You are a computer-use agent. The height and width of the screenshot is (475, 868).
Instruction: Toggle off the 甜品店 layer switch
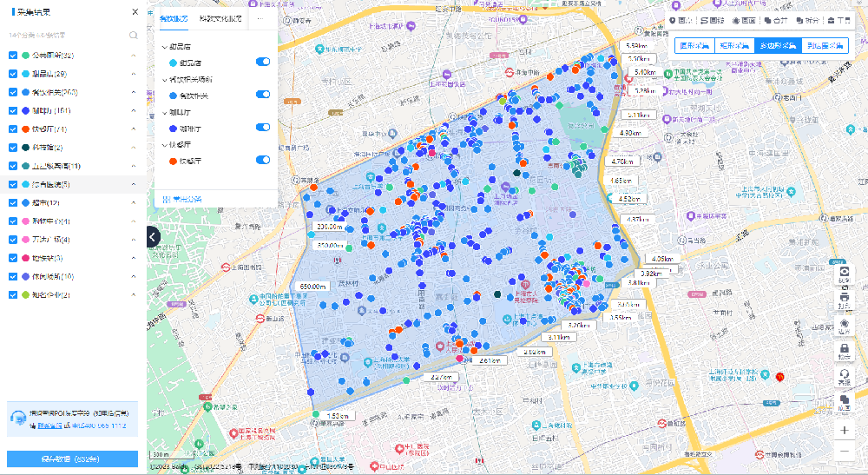point(262,62)
